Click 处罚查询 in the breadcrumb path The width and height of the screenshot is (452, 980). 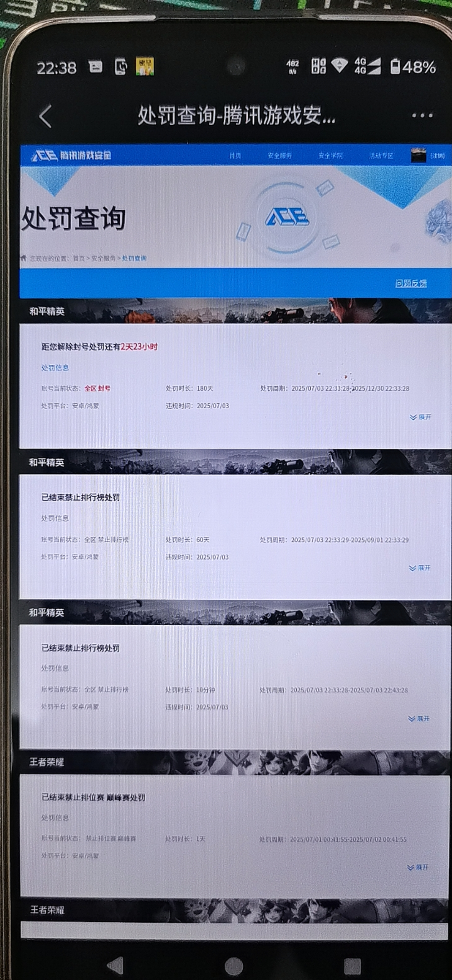click(x=134, y=258)
